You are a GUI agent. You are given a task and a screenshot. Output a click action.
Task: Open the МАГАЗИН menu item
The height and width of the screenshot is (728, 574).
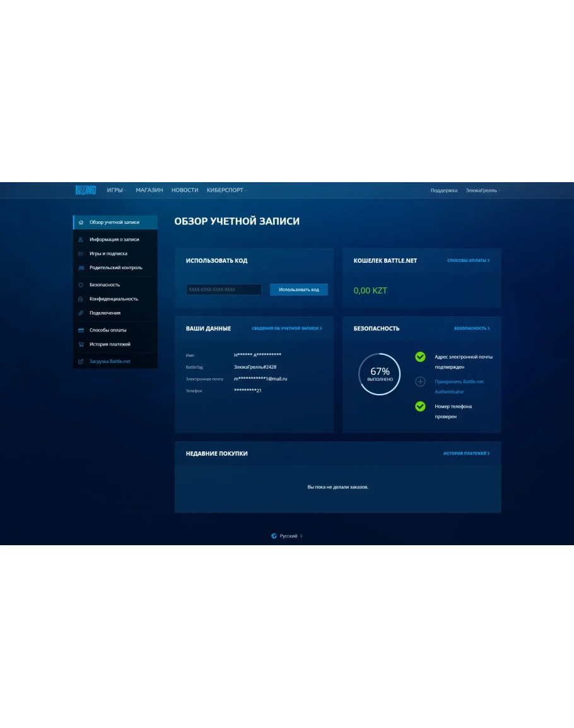149,190
